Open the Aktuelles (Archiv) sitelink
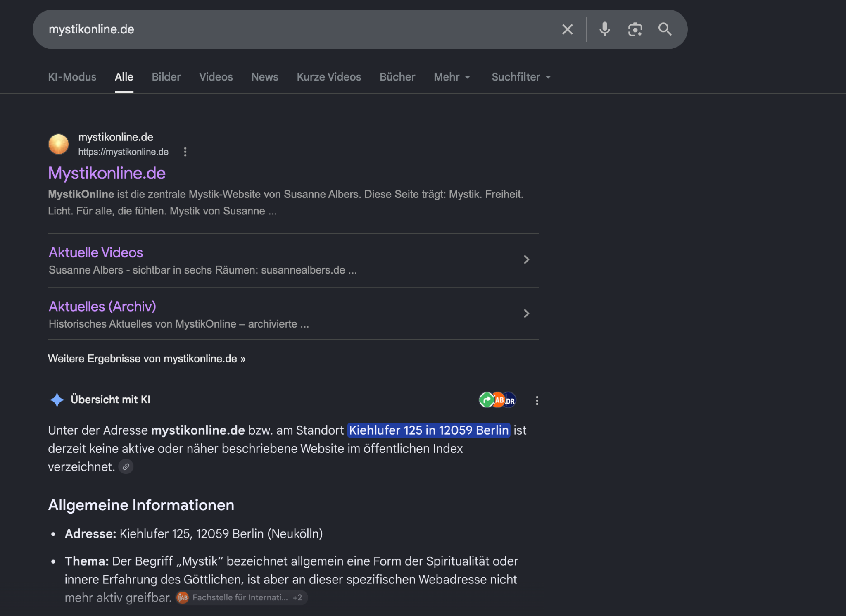846x616 pixels. [102, 307]
